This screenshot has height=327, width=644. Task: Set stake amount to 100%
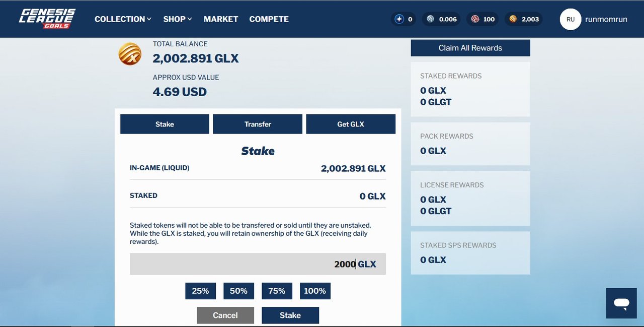coord(315,291)
